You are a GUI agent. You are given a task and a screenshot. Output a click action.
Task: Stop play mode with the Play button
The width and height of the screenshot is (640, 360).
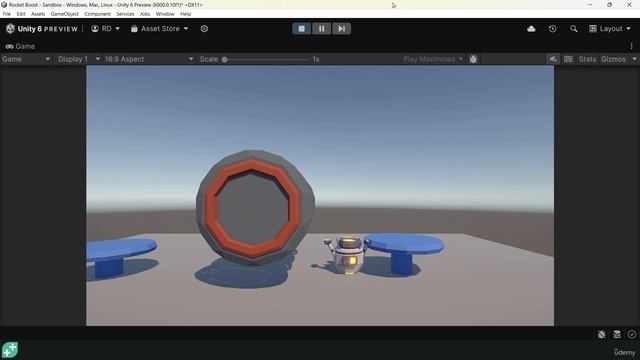coord(301,29)
